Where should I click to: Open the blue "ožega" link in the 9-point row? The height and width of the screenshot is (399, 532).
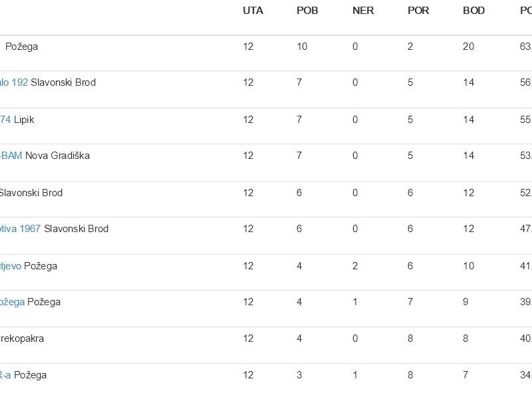[x=13, y=302]
